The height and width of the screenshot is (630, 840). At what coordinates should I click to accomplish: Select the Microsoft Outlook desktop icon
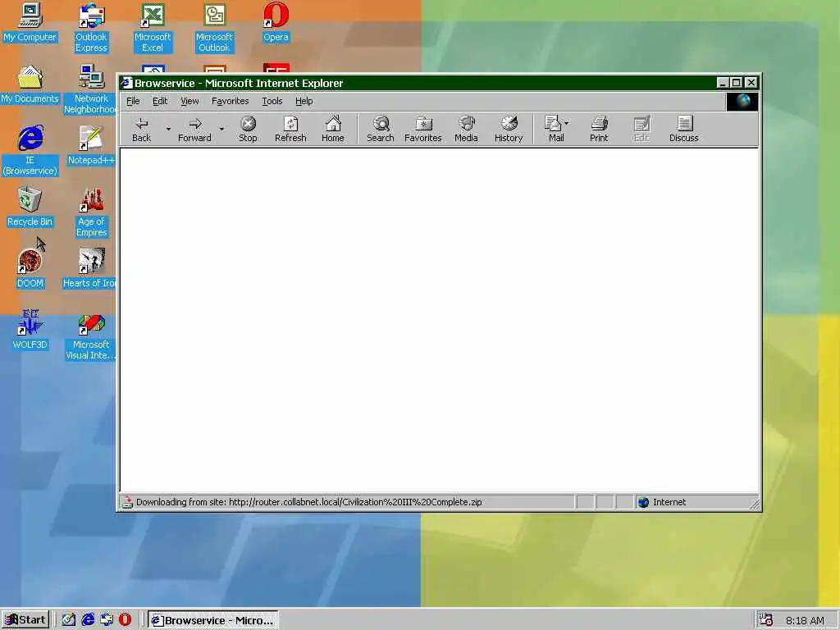point(214,28)
